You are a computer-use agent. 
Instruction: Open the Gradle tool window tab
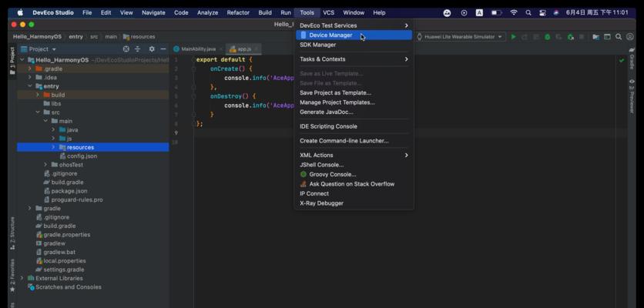(x=632, y=59)
